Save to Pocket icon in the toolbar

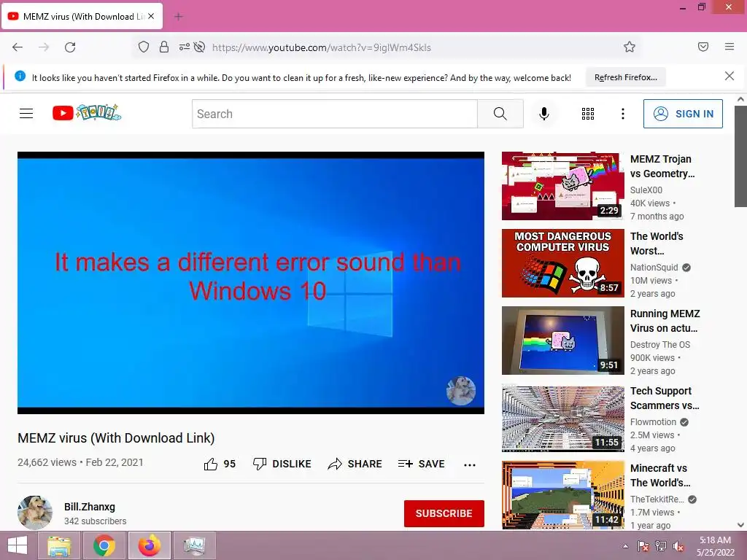(703, 47)
